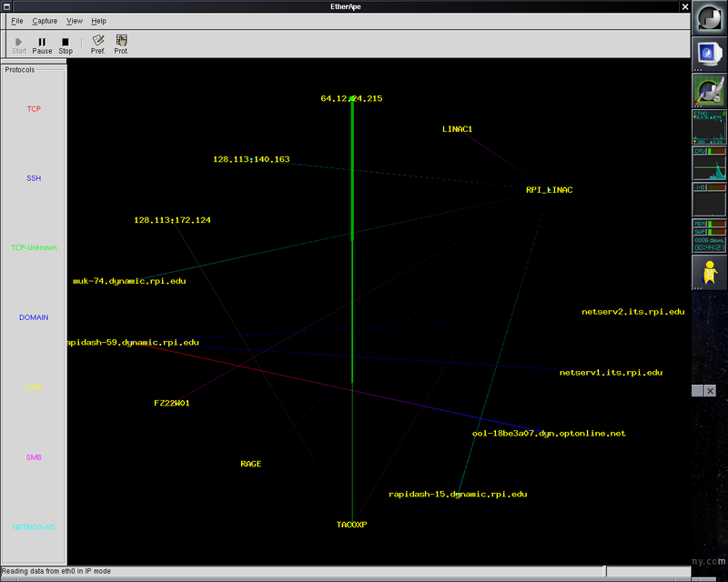Click the TCP-Unknown protocol legend label
Image resolution: width=728 pixels, height=582 pixels.
34,248
